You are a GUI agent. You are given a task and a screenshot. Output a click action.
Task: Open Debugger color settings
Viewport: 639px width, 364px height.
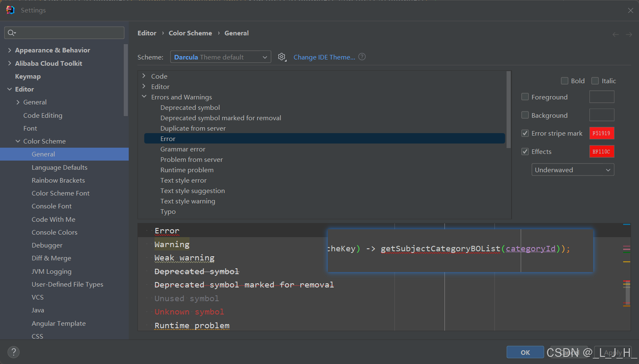point(47,245)
